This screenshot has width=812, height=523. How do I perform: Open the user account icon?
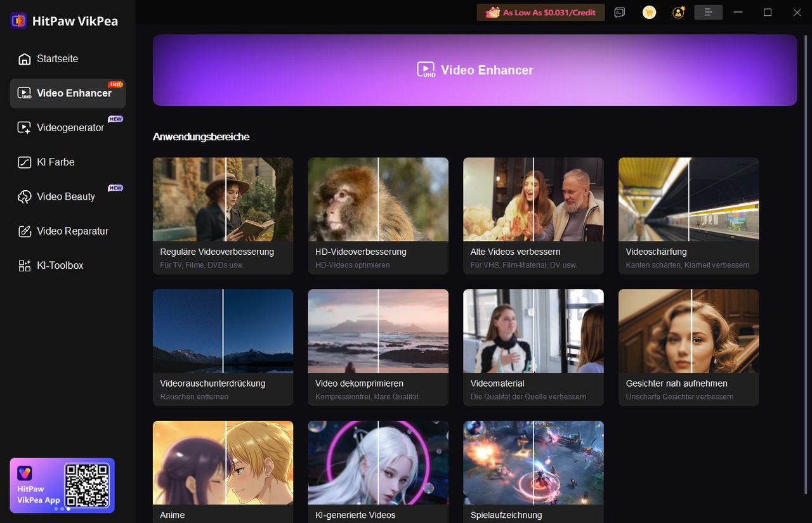tap(679, 12)
